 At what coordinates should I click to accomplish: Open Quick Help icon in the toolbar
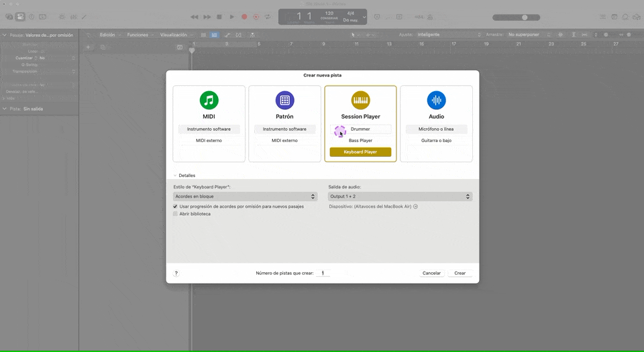[x=32, y=17]
